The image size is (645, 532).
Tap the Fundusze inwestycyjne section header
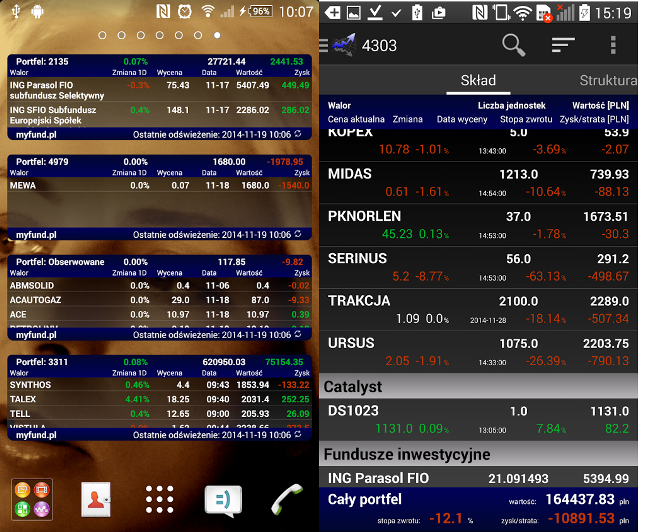coord(478,454)
